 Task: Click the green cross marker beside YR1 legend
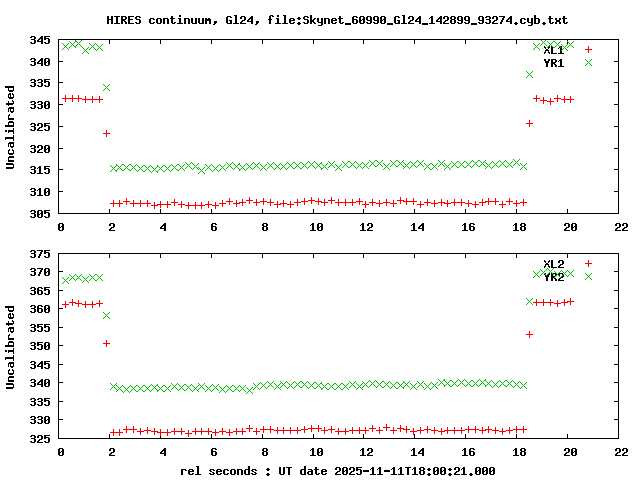[x=589, y=62]
